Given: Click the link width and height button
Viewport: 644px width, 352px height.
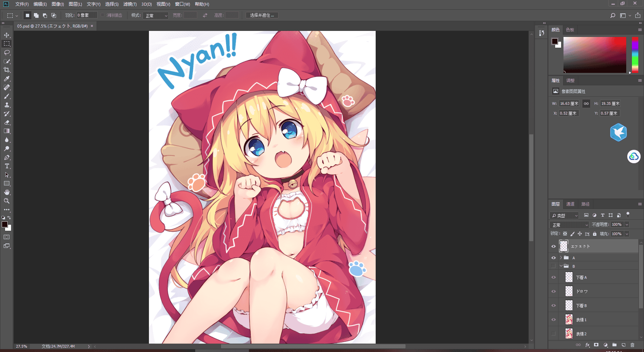Looking at the screenshot, I should coord(586,103).
